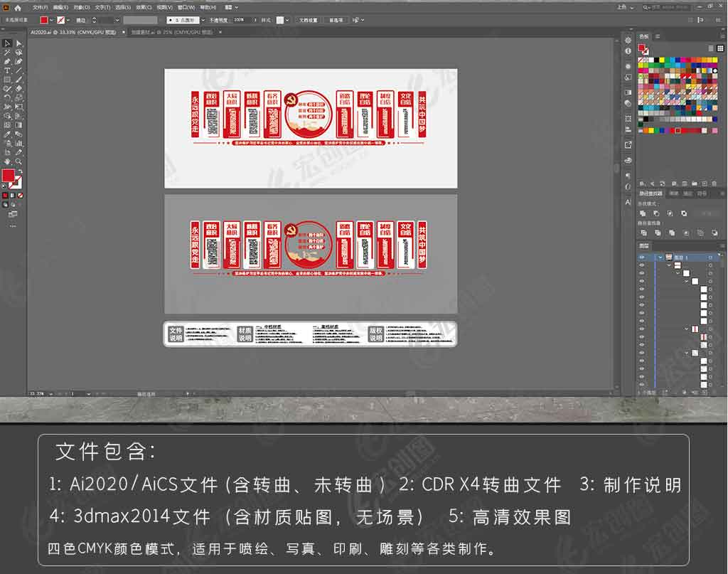Select the Gradient tool in toolbar
Image resolution: width=728 pixels, height=574 pixels.
click(x=18, y=125)
